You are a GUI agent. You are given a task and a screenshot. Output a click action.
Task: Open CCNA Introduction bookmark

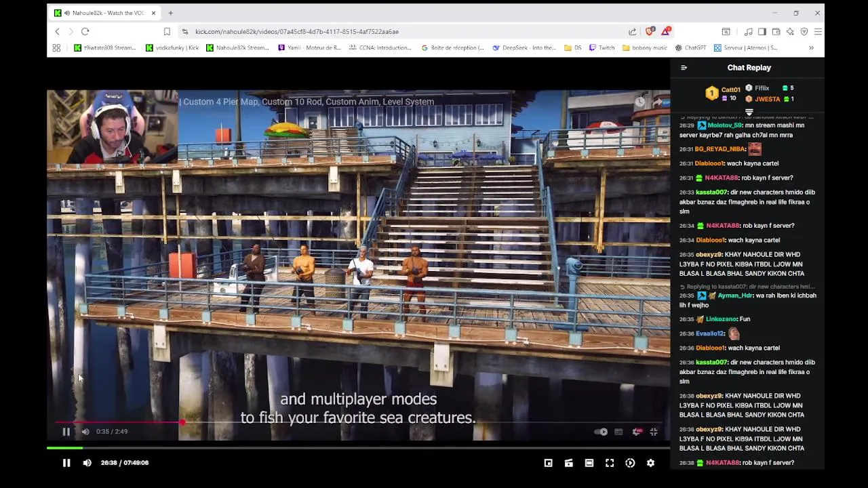pyautogui.click(x=380, y=48)
